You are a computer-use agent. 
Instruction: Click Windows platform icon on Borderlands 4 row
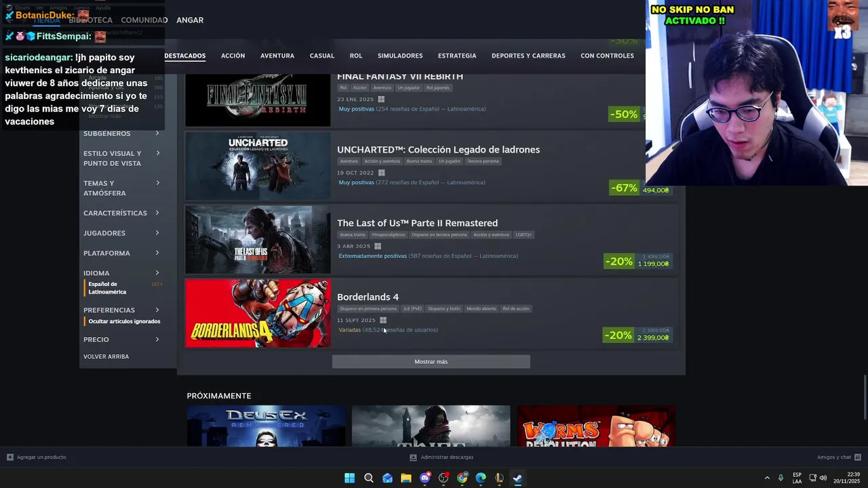383,320
